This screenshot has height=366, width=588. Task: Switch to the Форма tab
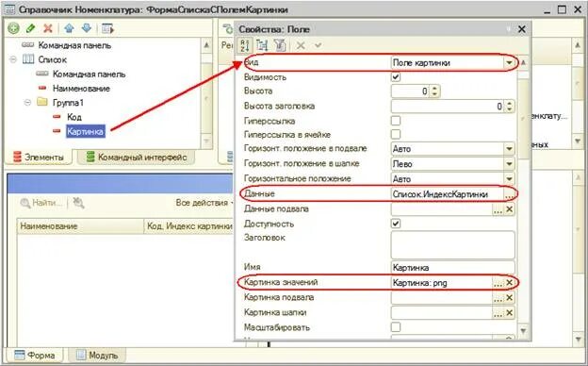point(35,355)
